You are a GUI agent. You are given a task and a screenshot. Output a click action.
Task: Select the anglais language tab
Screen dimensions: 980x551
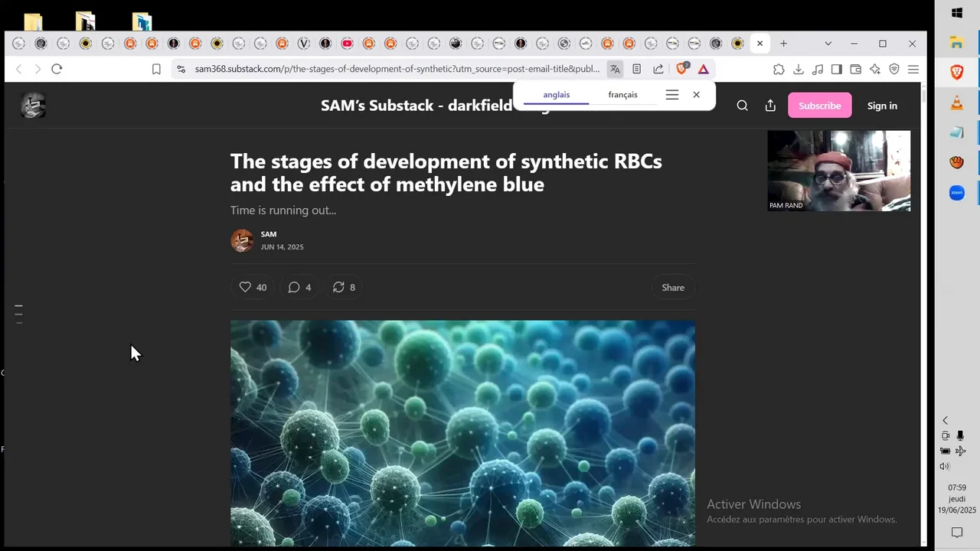557,95
